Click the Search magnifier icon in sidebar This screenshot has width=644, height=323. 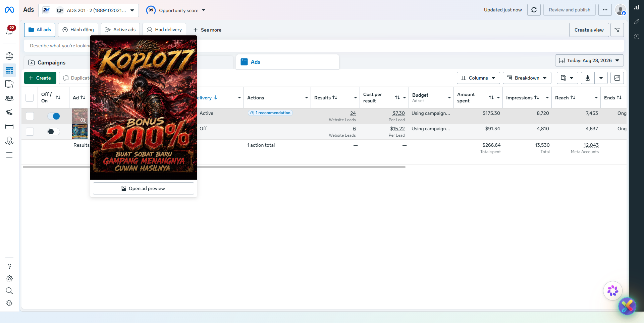pyautogui.click(x=9, y=291)
